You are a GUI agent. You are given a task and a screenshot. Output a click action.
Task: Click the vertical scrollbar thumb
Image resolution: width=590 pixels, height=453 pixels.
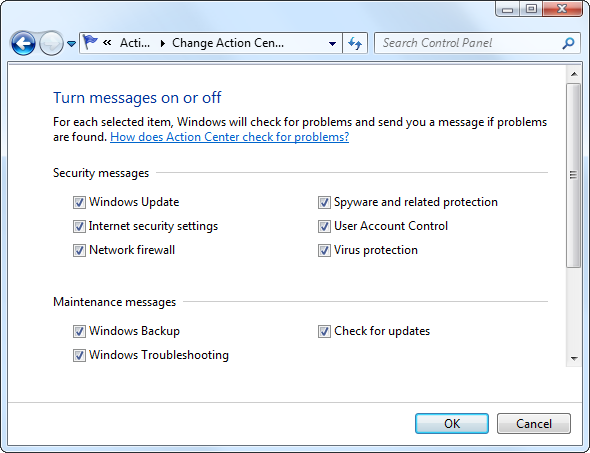[x=573, y=175]
